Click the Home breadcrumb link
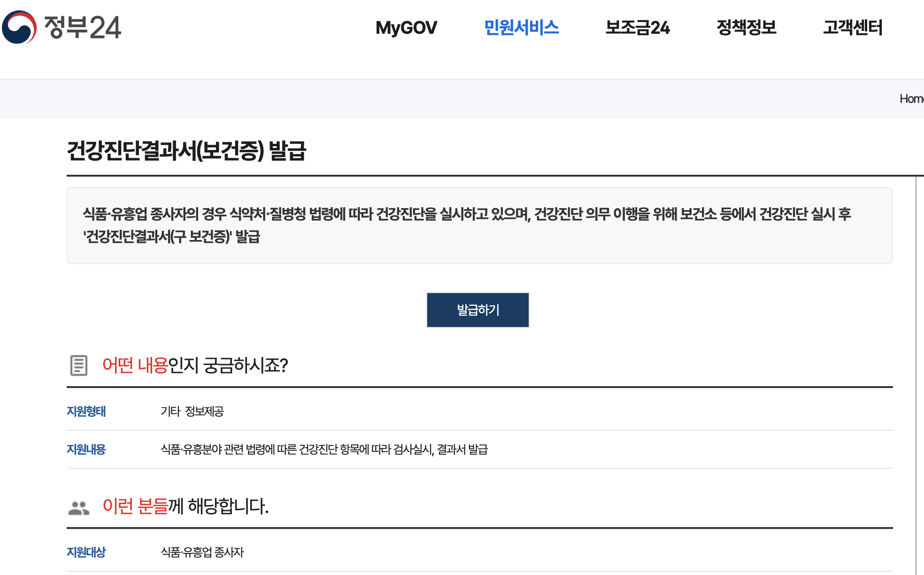 point(911,99)
